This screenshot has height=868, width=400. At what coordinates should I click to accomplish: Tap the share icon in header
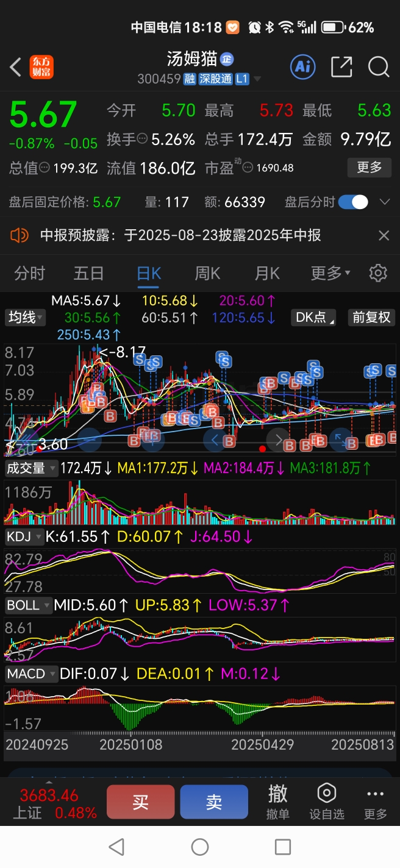[341, 67]
